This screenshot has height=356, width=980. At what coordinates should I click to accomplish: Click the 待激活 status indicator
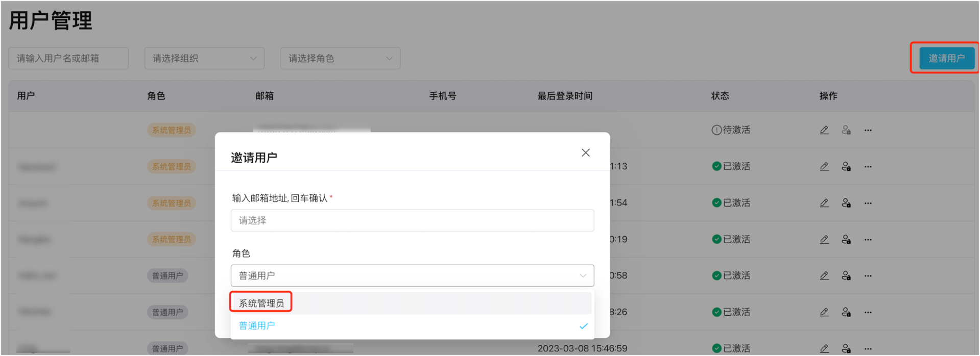click(731, 130)
